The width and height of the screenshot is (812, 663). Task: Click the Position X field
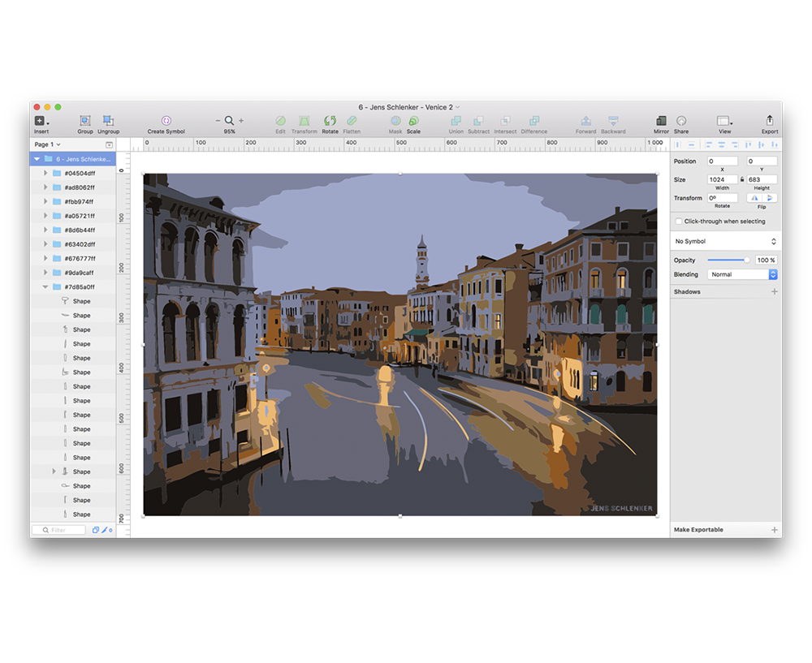723,161
